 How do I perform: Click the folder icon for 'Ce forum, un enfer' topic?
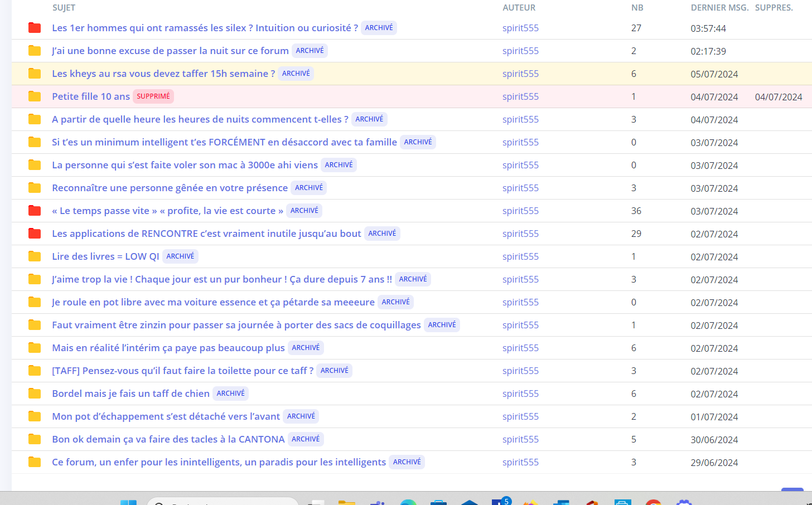[x=35, y=462]
